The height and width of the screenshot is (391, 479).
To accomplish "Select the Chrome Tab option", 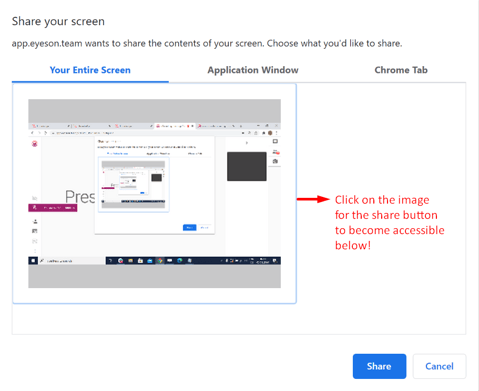I will click(401, 70).
